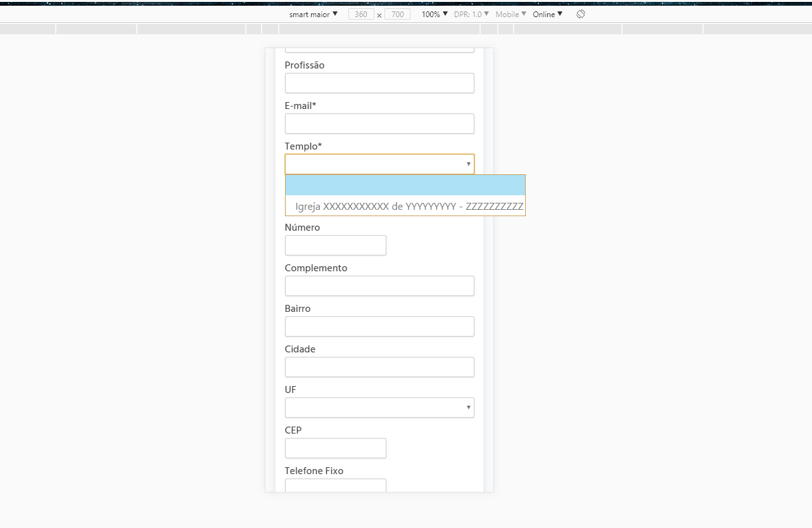The width and height of the screenshot is (812, 528).
Task: Open the Online network throttling dropdown
Action: pyautogui.click(x=547, y=14)
